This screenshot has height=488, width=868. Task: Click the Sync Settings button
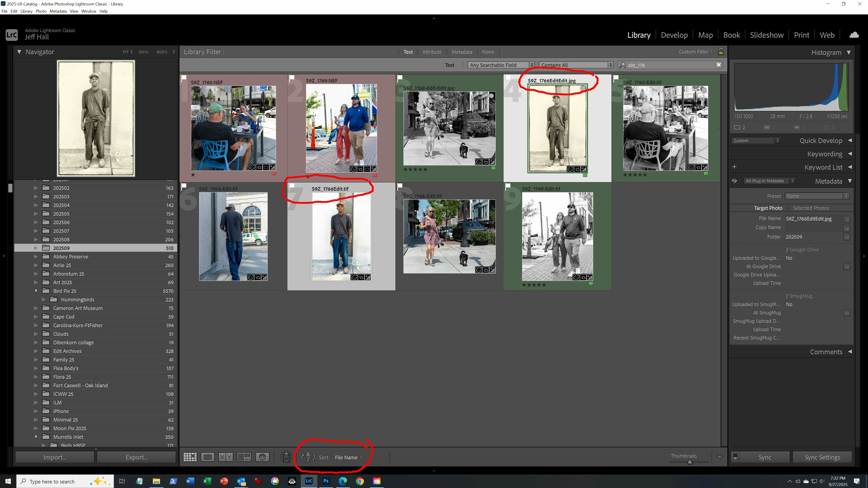click(x=822, y=457)
